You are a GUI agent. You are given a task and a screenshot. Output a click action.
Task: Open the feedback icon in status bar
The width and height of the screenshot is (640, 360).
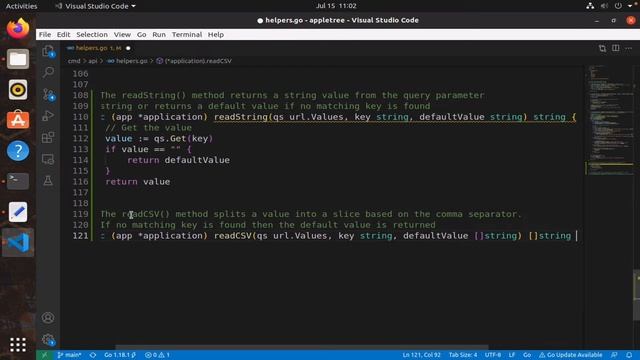614,355
